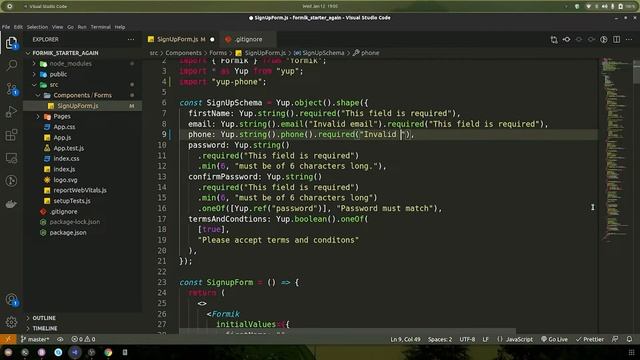Click the toggle file blame icon
Viewport: 640px width, 360px height.
tap(604, 40)
